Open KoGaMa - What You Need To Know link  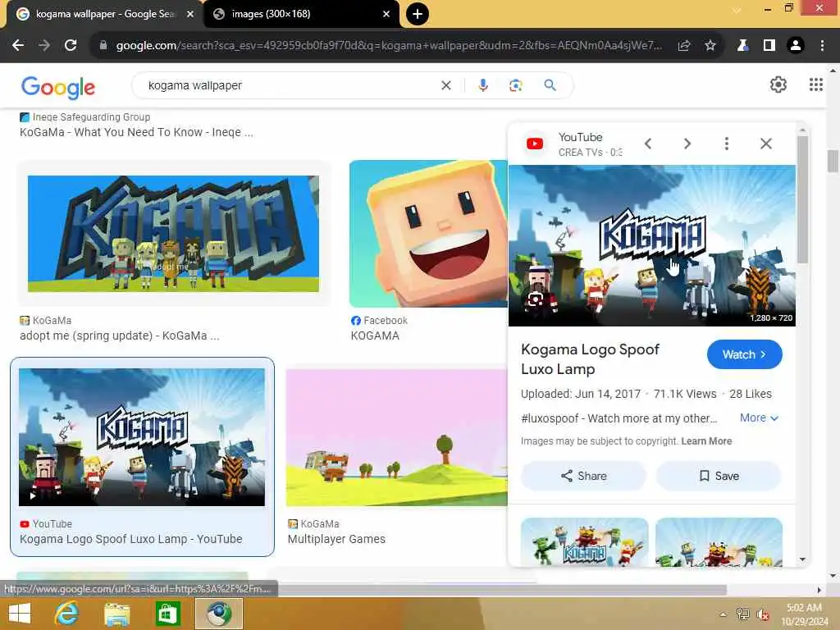(137, 132)
